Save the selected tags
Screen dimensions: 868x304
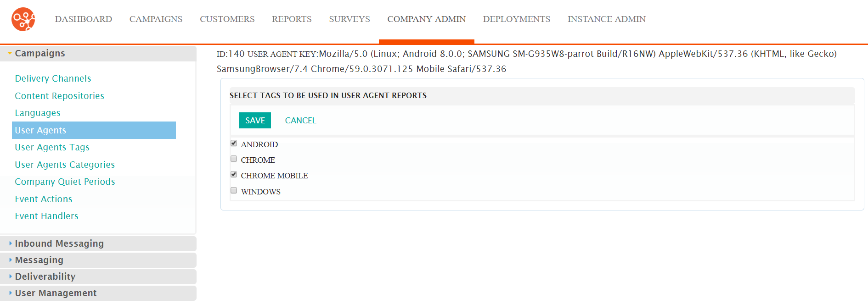(255, 121)
